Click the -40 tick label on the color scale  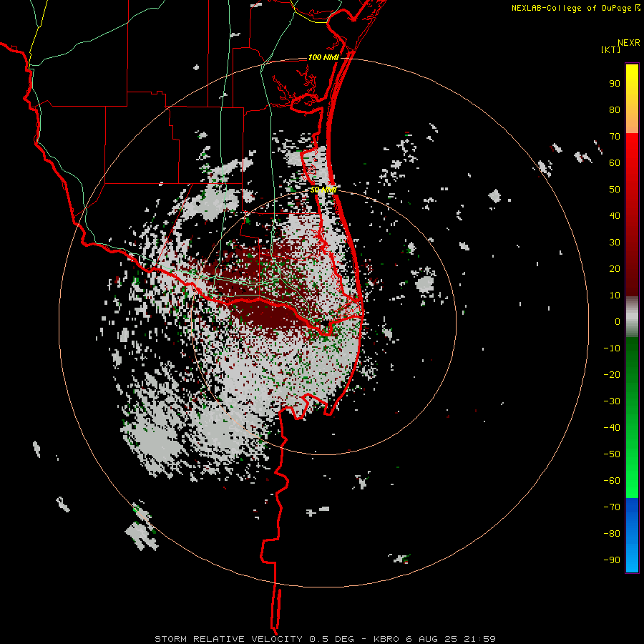pos(612,428)
